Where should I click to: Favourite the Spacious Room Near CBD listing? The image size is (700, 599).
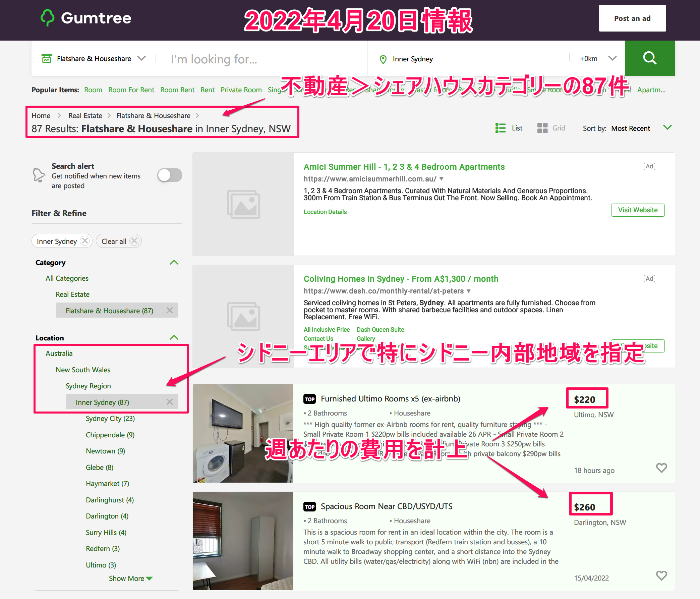(x=661, y=575)
